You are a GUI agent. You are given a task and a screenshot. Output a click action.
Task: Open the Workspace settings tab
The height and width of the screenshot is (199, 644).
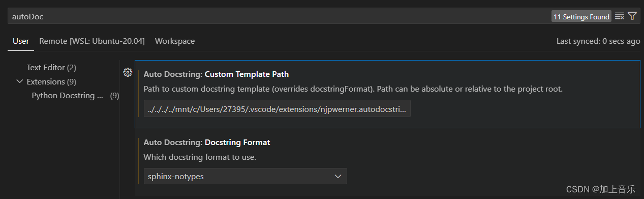175,41
